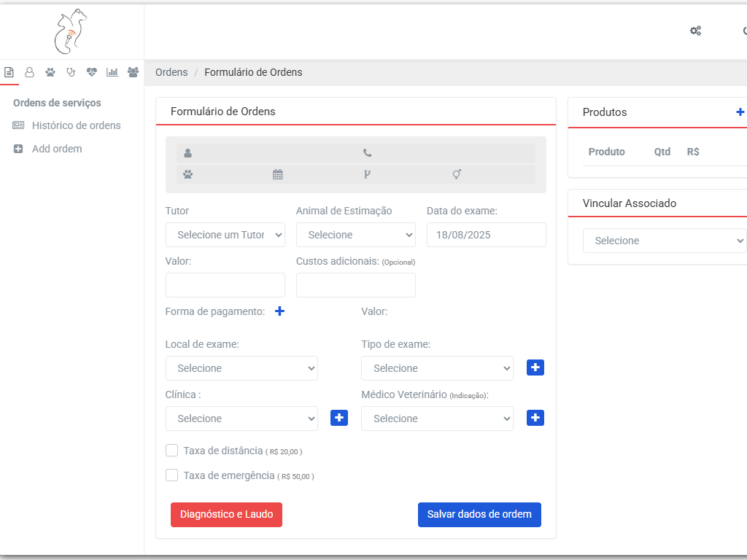The height and width of the screenshot is (560, 747).
Task: Add a new product with plus icon
Action: coord(740,112)
